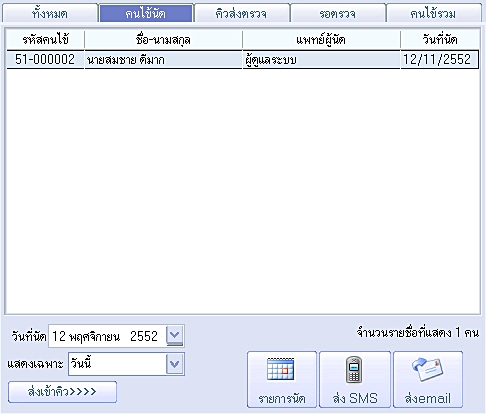Select patient row 51-000002
This screenshot has width=486, height=414.
point(243,60)
